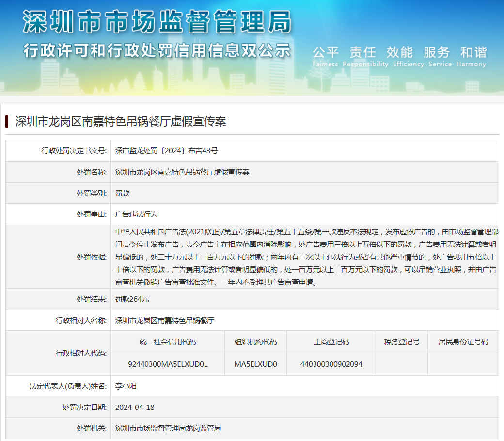
Task: Click the page heading with the red bar
Action: (120, 121)
